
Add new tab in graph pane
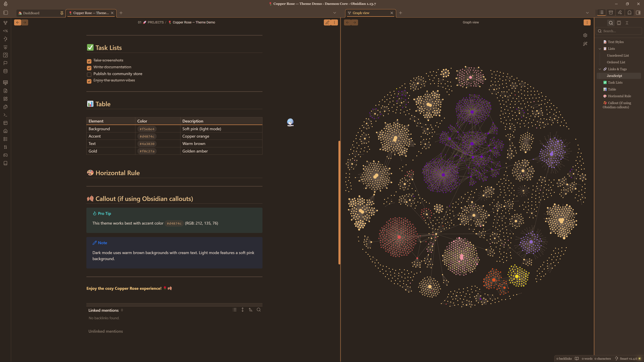pos(400,13)
